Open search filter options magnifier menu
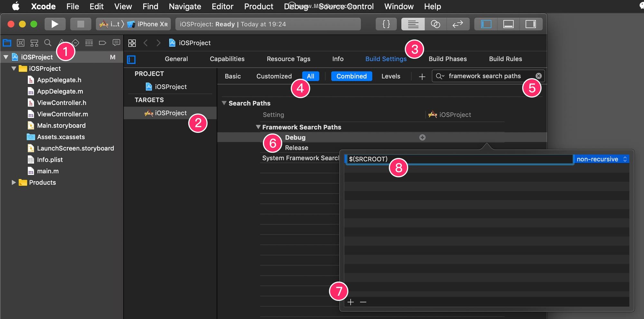The height and width of the screenshot is (319, 644). point(440,76)
